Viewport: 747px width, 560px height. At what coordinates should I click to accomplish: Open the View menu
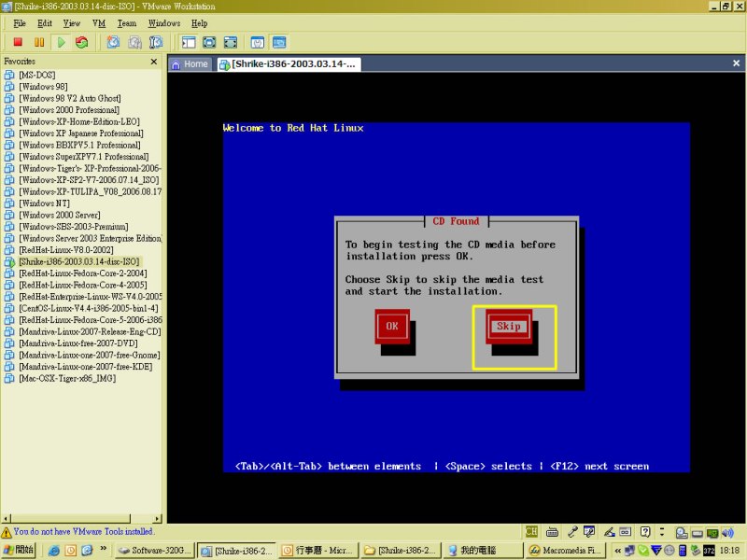[72, 23]
